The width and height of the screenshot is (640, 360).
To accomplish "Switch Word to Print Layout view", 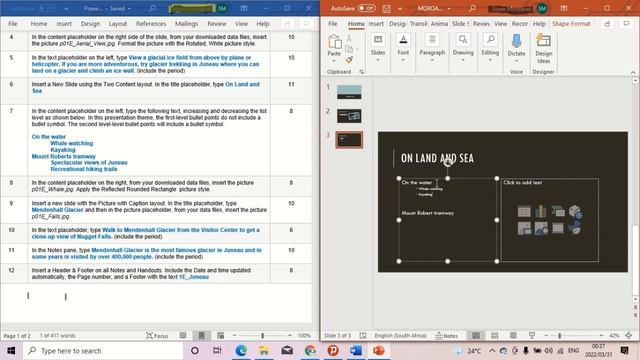I will 202,336.
